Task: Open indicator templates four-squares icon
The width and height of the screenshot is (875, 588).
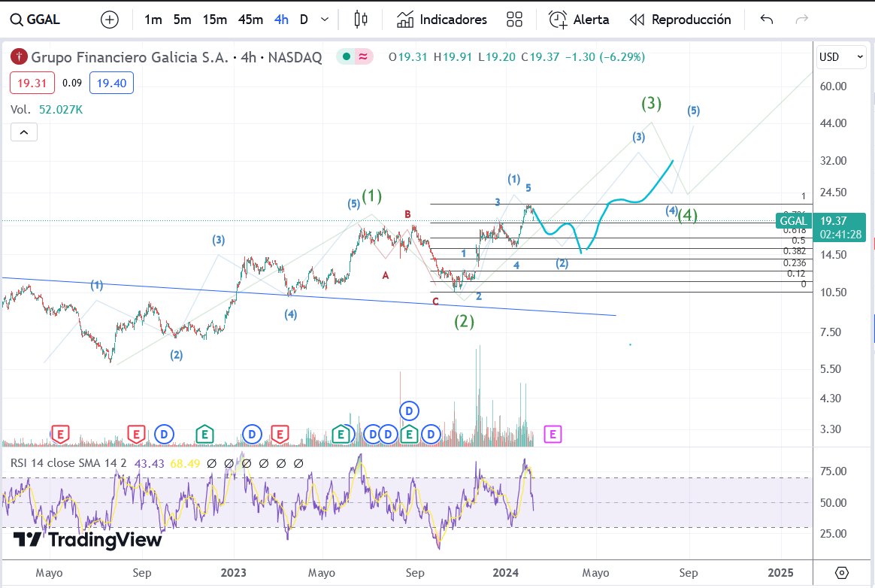Action: pyautogui.click(x=514, y=20)
